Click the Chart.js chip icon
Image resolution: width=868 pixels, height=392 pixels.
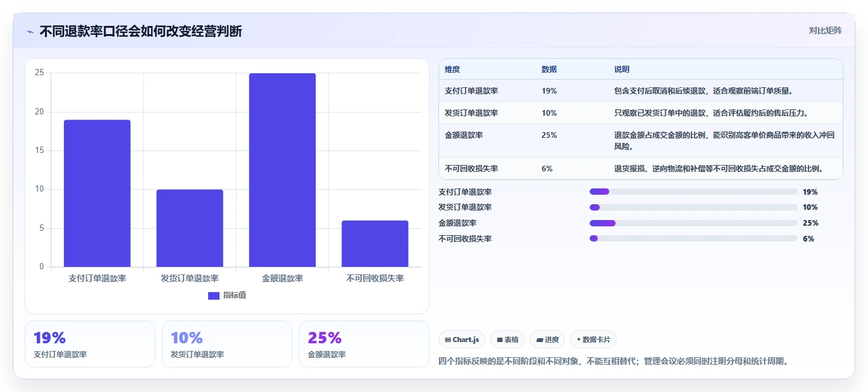[448, 340]
